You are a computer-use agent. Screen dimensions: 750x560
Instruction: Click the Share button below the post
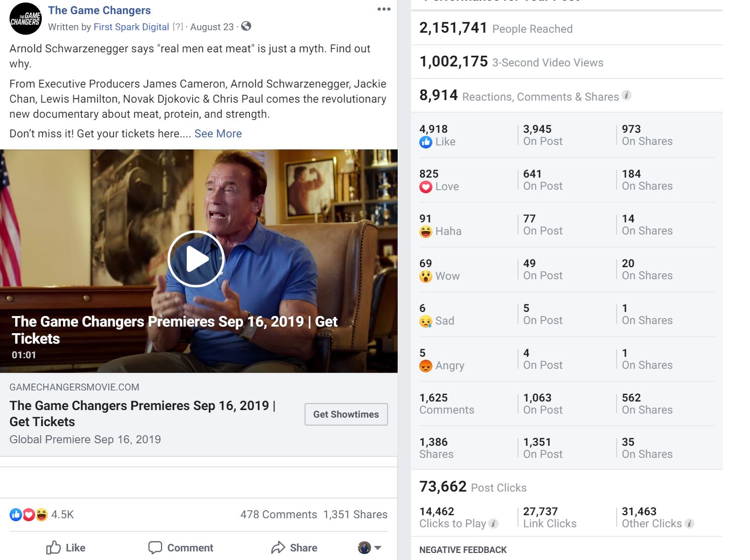pyautogui.click(x=294, y=548)
